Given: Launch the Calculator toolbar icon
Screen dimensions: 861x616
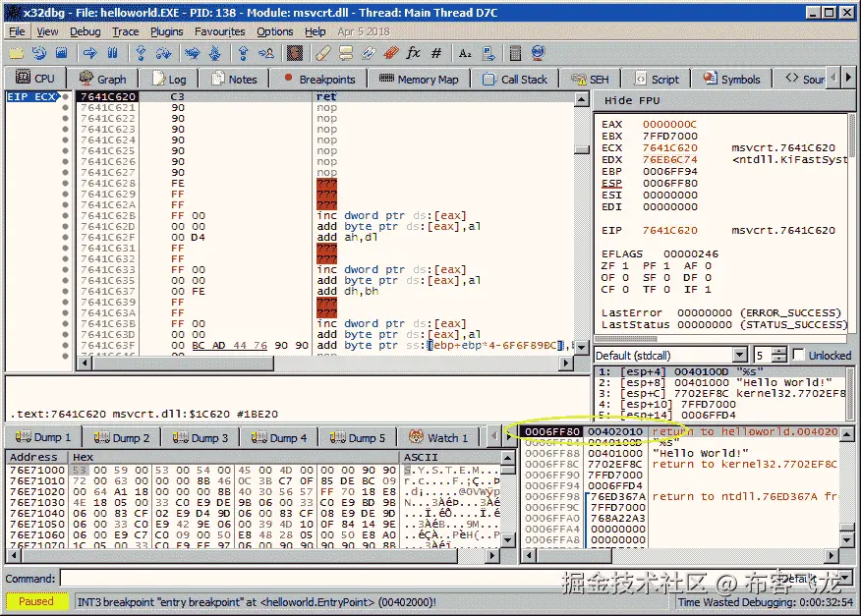Looking at the screenshot, I should click(x=513, y=53).
